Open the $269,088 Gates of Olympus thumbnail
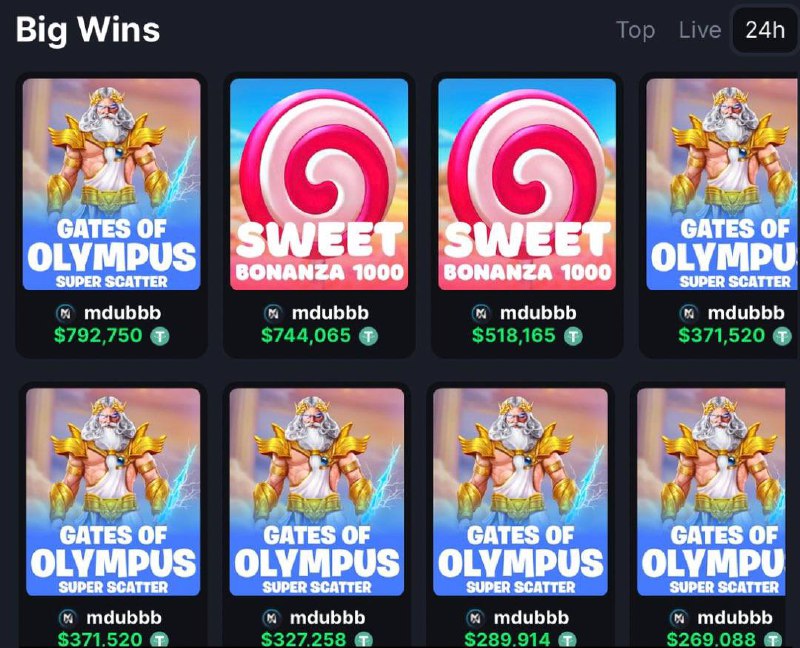 (711, 492)
